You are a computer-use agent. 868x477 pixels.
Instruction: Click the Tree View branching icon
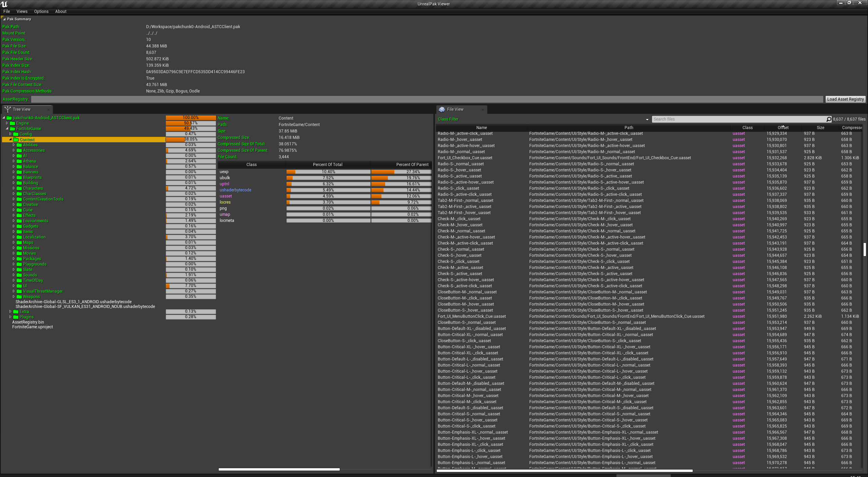(7, 109)
